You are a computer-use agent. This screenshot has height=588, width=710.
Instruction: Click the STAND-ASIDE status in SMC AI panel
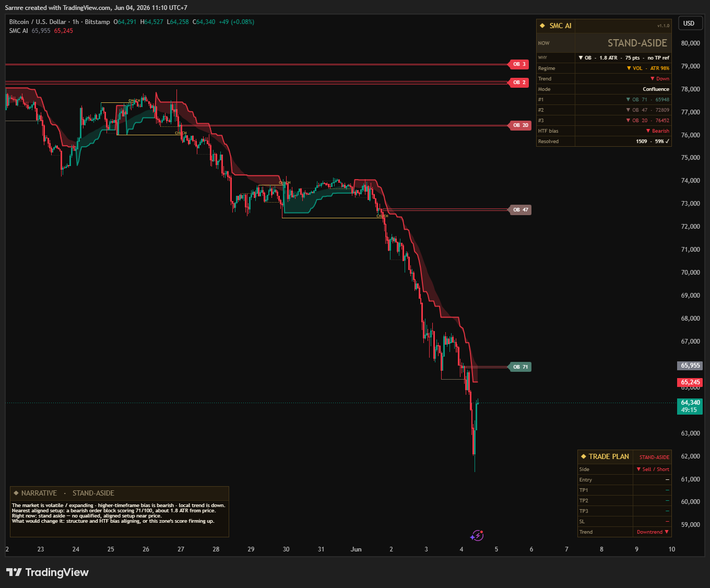click(x=637, y=43)
